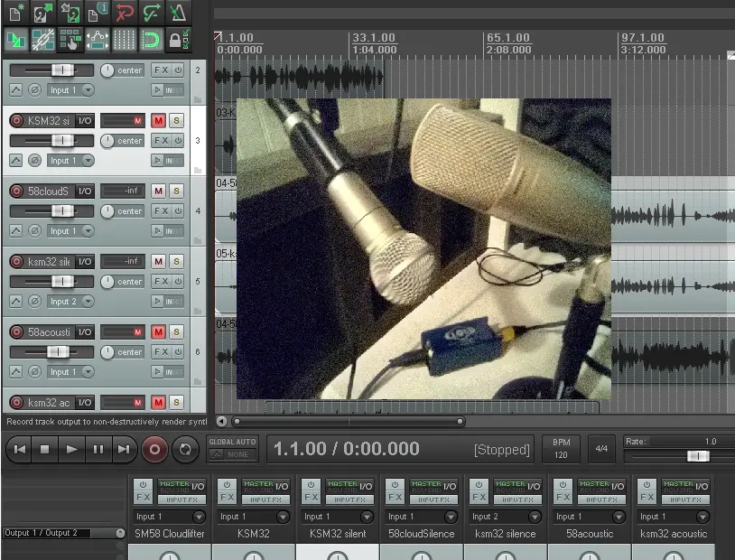Toggle the metronome icon

179,13
